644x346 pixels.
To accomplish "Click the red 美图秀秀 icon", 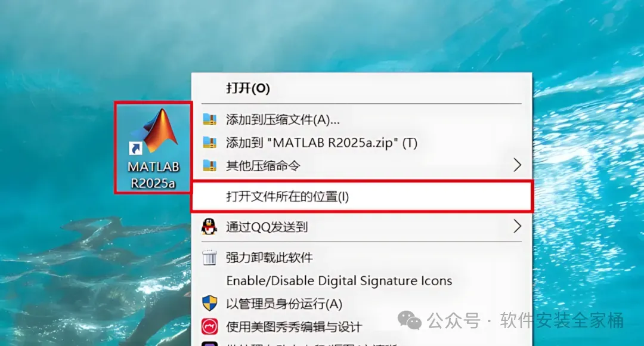I will [x=209, y=327].
